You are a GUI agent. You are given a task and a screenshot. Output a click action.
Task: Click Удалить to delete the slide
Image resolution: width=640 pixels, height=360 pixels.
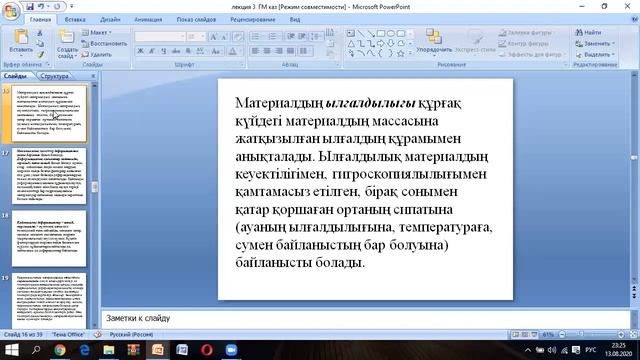point(96,54)
